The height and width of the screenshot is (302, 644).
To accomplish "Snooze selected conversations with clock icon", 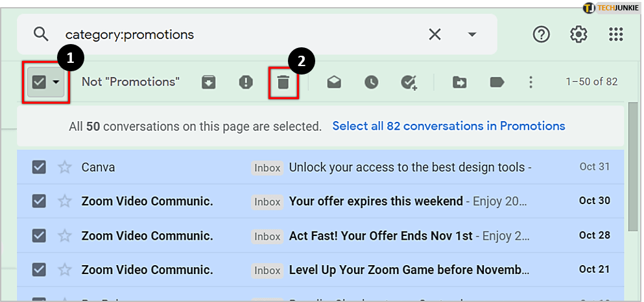I will coord(371,82).
